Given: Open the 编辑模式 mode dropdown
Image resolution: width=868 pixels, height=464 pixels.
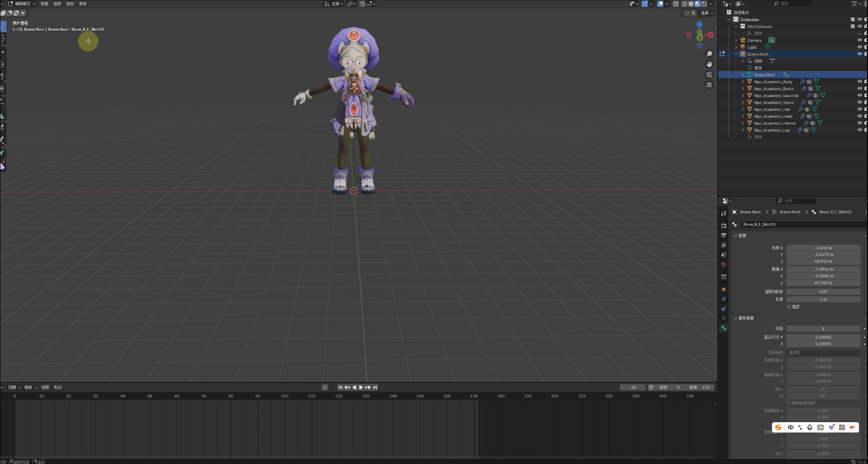Looking at the screenshot, I should pyautogui.click(x=21, y=4).
